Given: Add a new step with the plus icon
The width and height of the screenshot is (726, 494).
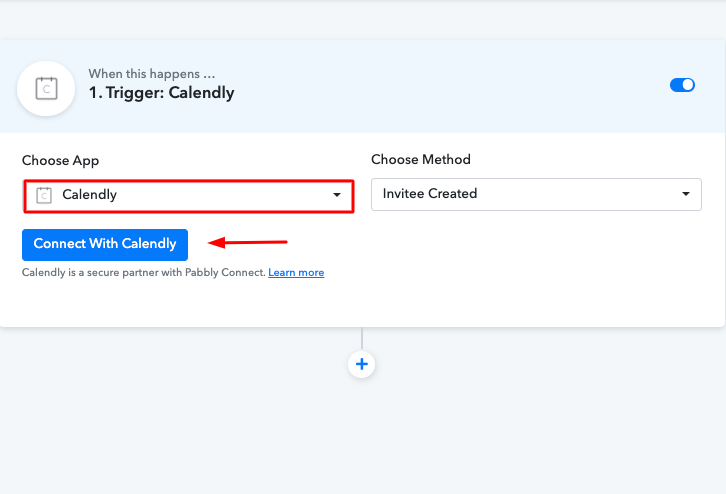Looking at the screenshot, I should pos(362,364).
